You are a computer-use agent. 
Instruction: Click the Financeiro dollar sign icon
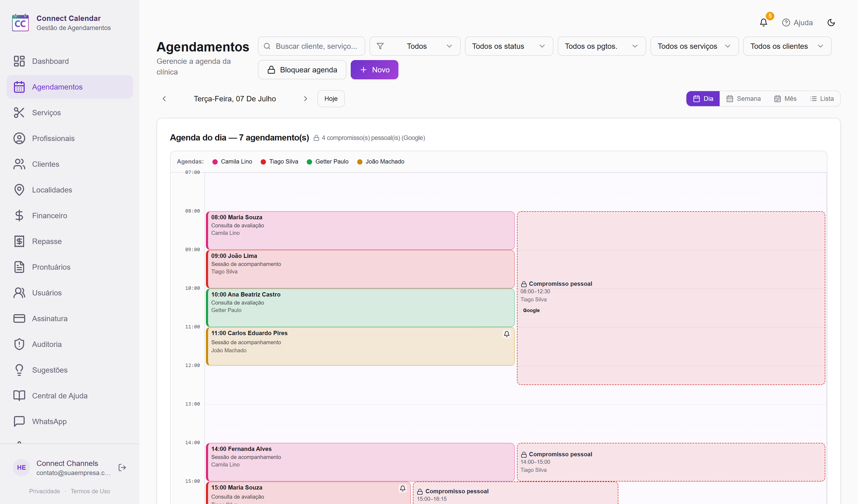coord(19,216)
